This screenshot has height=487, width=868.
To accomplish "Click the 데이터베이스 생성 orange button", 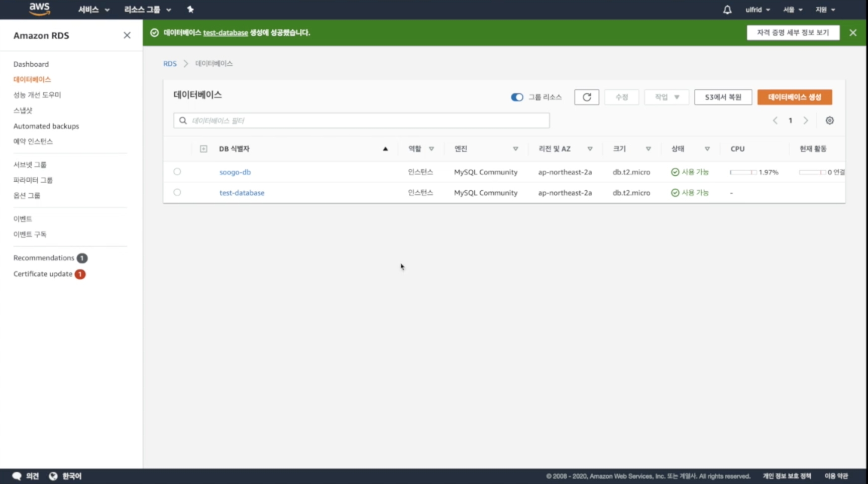I will tap(794, 97).
